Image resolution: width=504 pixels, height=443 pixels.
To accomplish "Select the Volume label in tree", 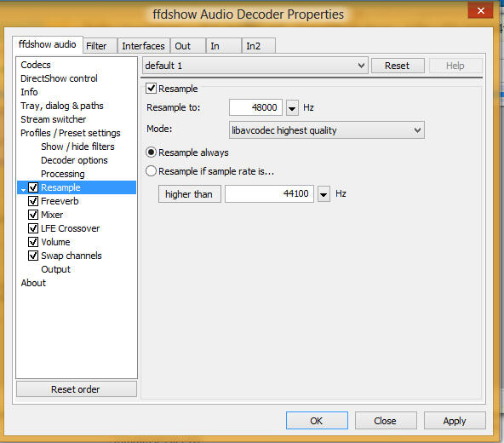I will pos(55,242).
